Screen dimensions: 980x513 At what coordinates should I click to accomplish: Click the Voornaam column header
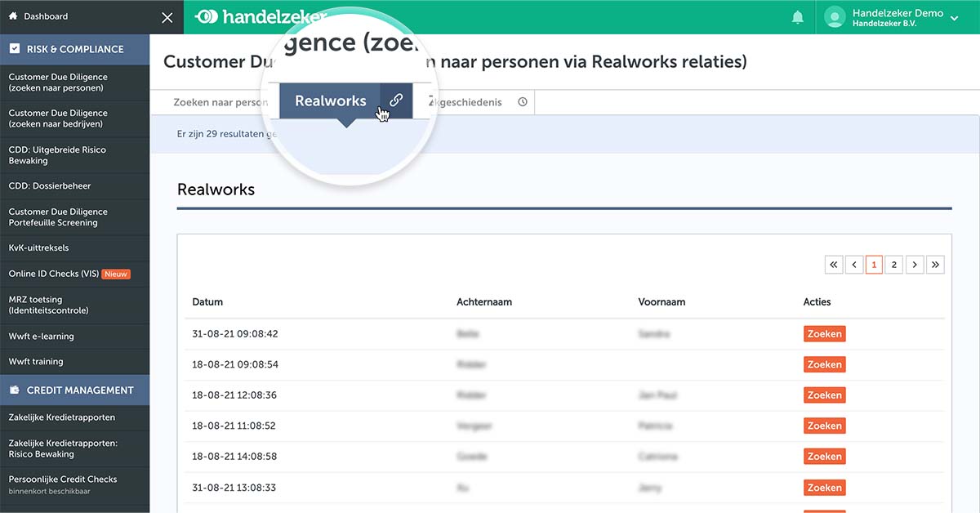click(661, 302)
